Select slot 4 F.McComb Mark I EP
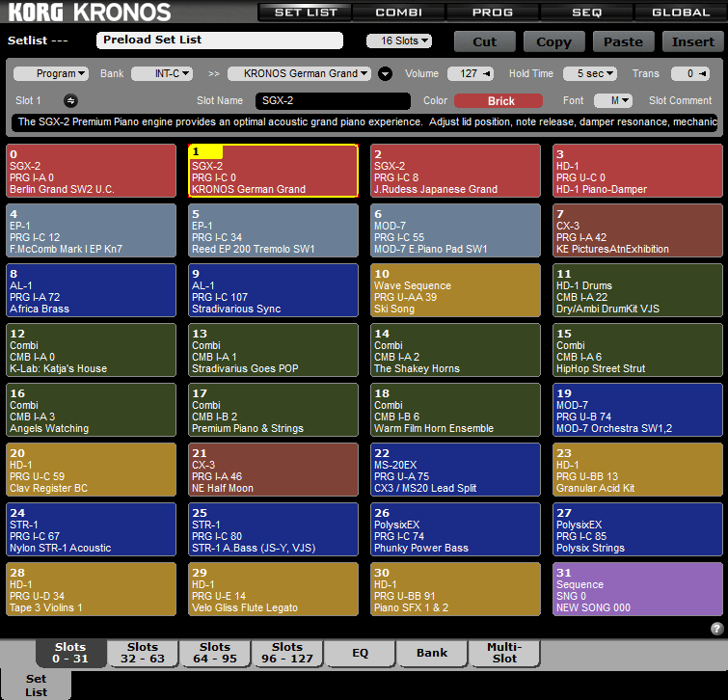This screenshot has width=728, height=700. (91, 230)
